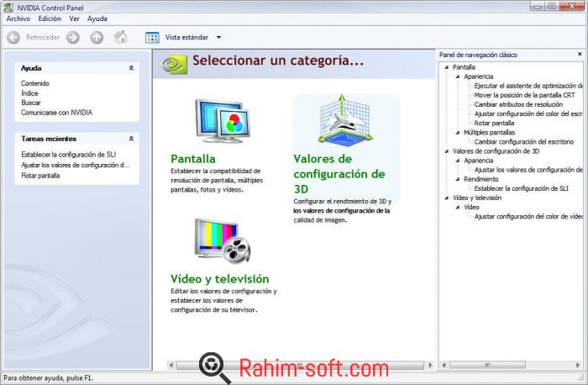Select Mover la posición de la pantalla CRT
The image size is (588, 385).
coord(524,95)
